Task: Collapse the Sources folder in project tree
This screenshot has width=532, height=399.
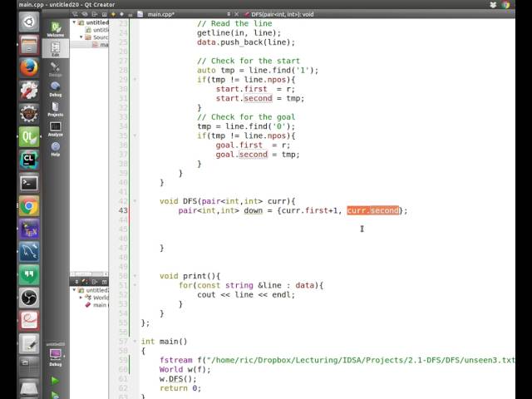Action: [82, 37]
